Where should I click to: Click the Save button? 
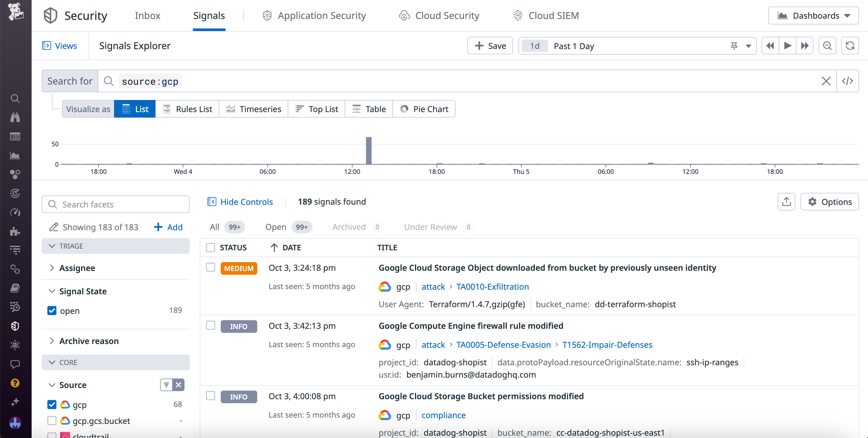[489, 45]
